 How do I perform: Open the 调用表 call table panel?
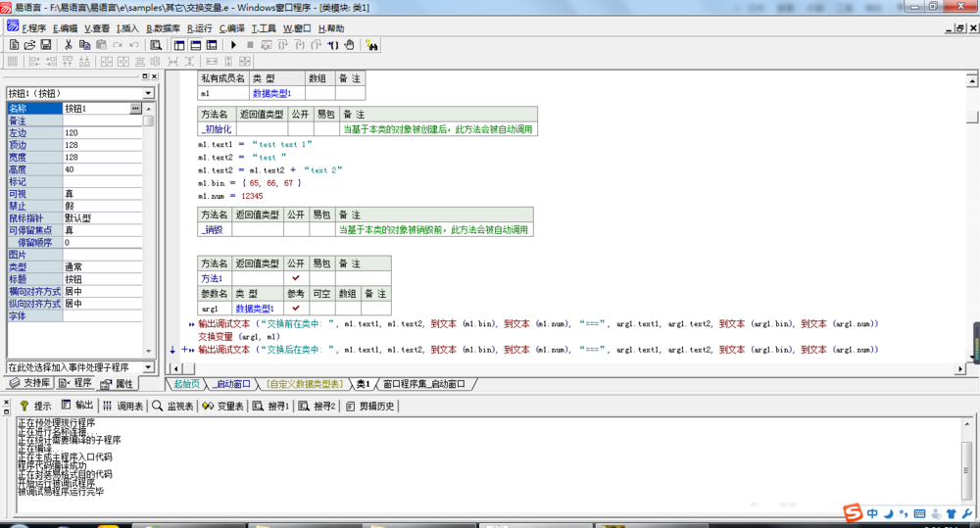coord(123,407)
